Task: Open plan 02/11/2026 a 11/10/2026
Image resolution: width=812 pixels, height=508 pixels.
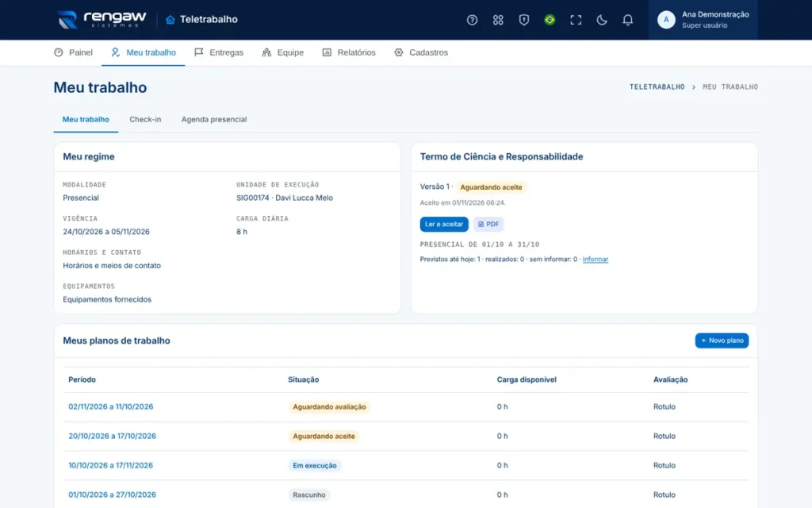Action: pyautogui.click(x=111, y=407)
